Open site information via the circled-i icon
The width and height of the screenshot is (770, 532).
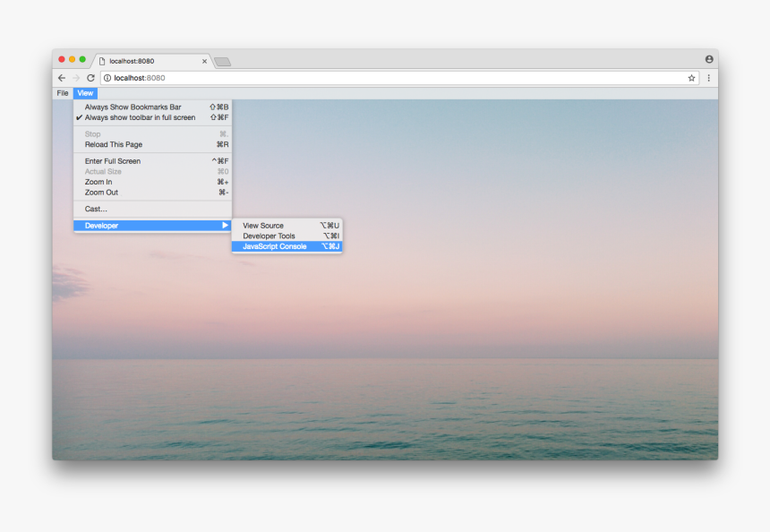(x=107, y=78)
